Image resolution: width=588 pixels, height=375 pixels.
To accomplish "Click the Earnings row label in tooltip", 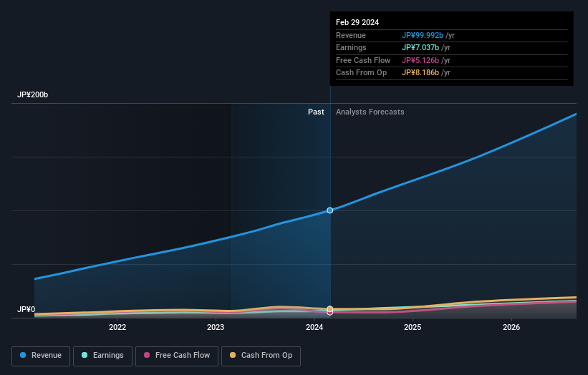I will (x=351, y=47).
